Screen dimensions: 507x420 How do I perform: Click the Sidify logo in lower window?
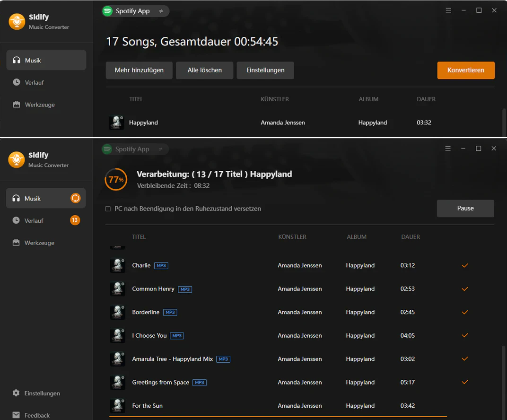click(17, 160)
